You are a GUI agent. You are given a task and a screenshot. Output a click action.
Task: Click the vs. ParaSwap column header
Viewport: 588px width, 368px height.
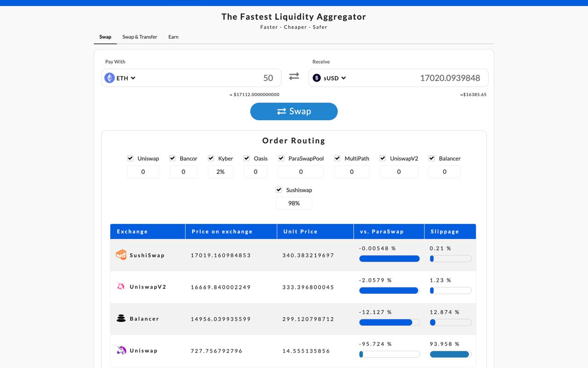click(x=389, y=231)
